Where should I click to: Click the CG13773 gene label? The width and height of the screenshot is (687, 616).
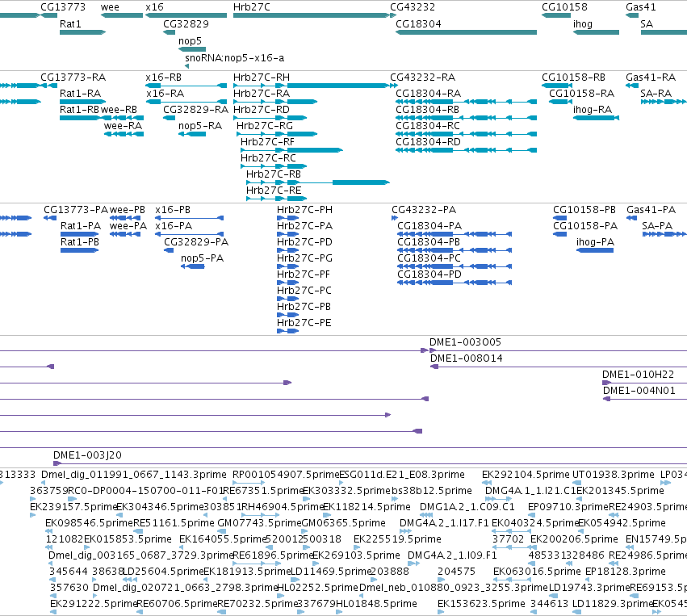coord(63,7)
